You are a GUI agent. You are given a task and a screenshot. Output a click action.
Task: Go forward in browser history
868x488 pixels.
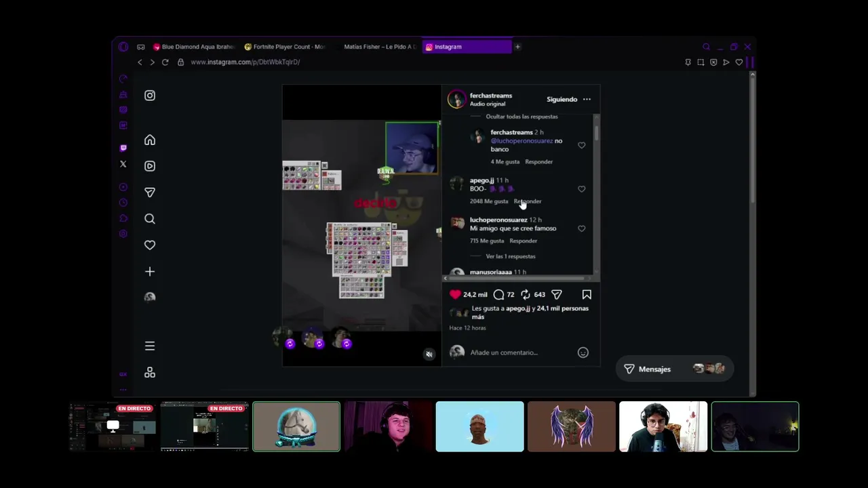tap(152, 62)
